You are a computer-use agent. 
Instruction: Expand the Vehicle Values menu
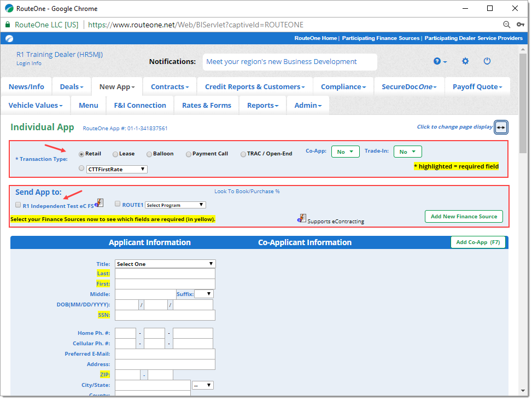(36, 105)
